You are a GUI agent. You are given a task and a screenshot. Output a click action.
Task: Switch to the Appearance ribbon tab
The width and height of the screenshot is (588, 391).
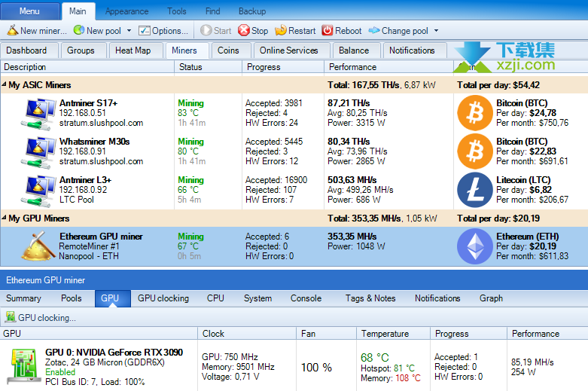click(126, 11)
